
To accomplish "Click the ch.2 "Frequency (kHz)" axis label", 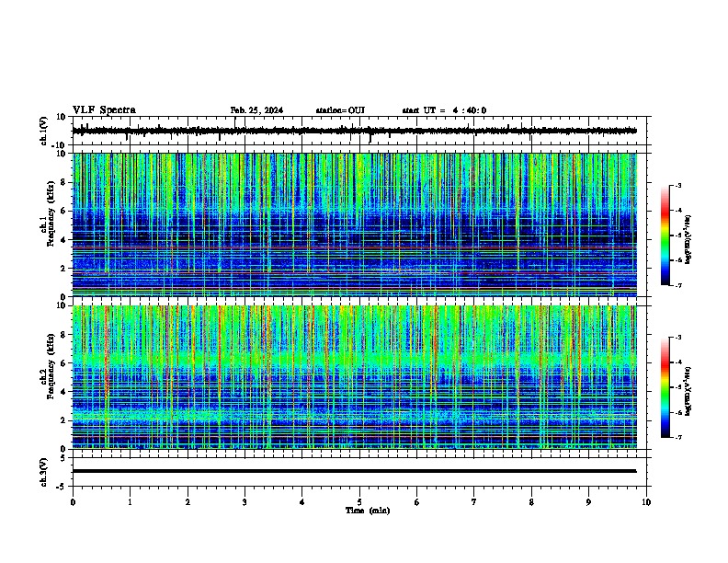I will pos(51,366).
